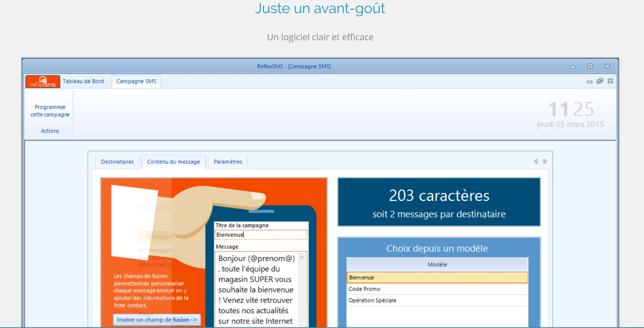The image size is (644, 328).
Task: Choose the Code Promo model
Action: point(437,289)
